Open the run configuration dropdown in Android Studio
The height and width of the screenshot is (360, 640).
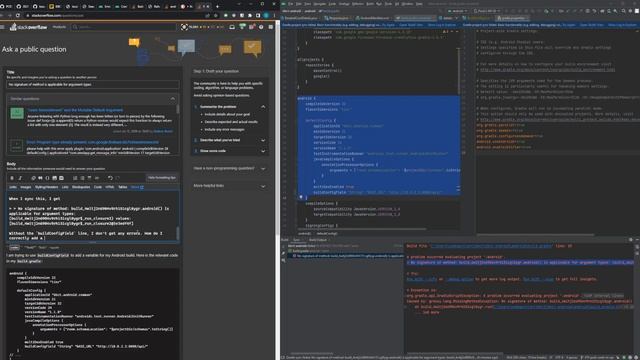tap(457, 11)
